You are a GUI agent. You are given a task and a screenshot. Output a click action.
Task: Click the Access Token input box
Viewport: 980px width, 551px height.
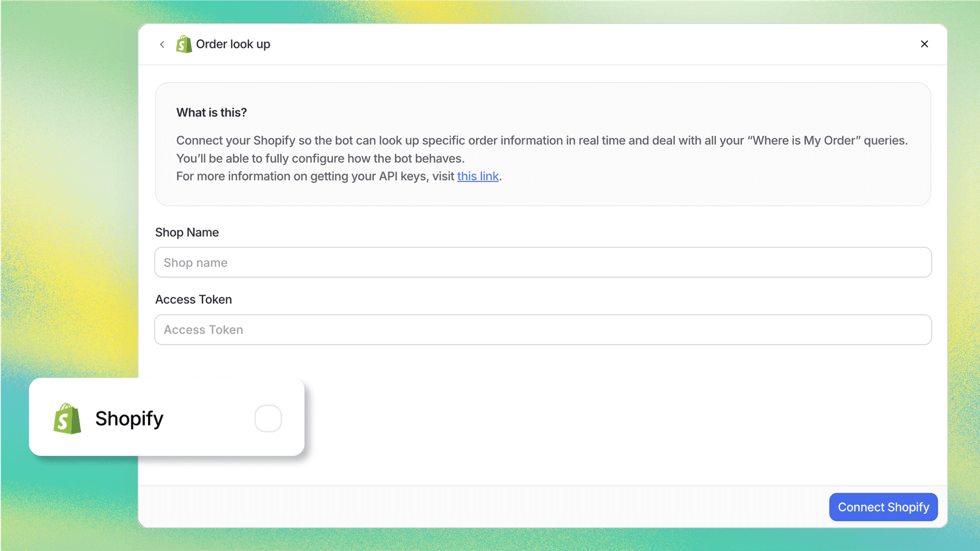point(542,329)
